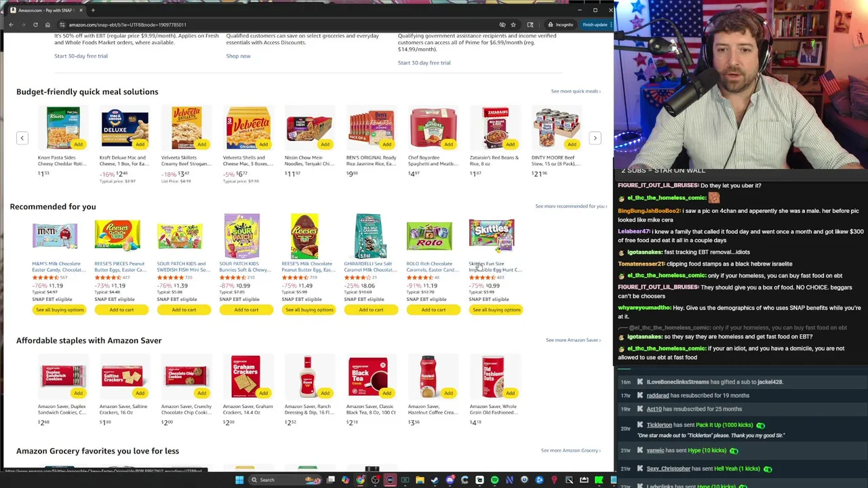Add Ben's Original Ready Rice
Viewport: 868px width, 488px height.
click(387, 144)
